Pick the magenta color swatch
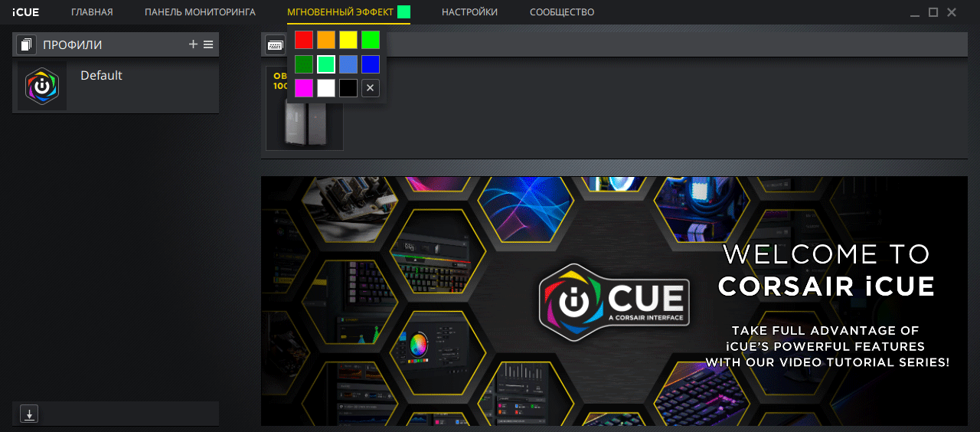The height and width of the screenshot is (432, 980). [304, 88]
